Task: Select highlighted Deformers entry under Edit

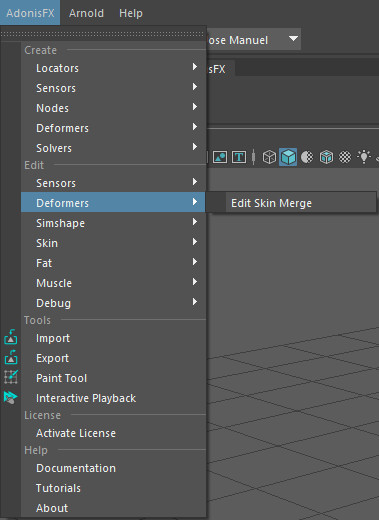Action: [113, 203]
